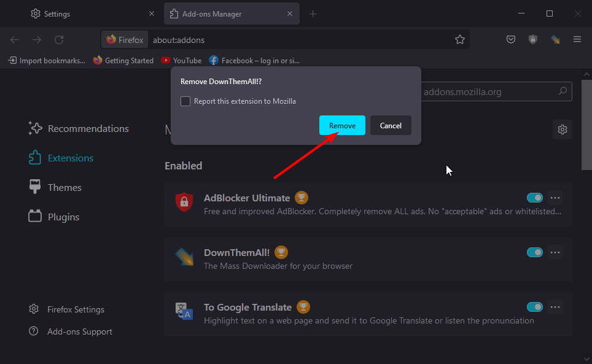Go to Recommendations section
592x364 pixels.
(79, 129)
